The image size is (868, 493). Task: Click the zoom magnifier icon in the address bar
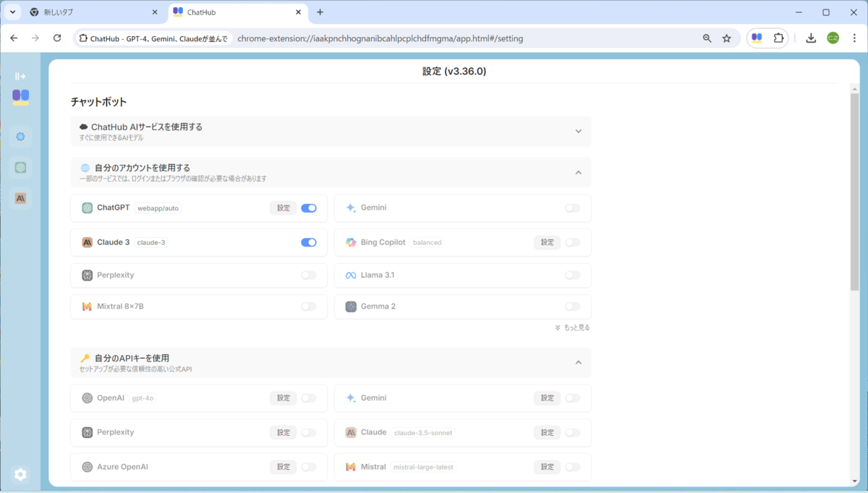tap(707, 38)
